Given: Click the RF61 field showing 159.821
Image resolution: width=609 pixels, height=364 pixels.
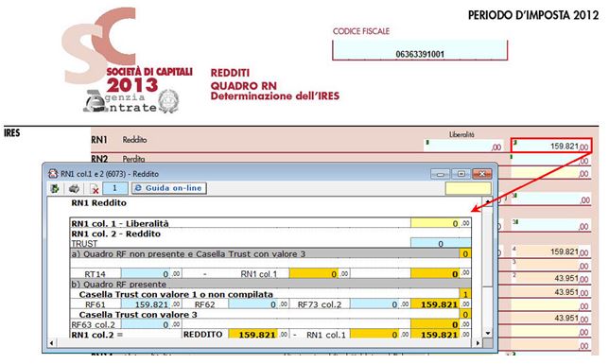Looking at the screenshot, I should (x=146, y=304).
